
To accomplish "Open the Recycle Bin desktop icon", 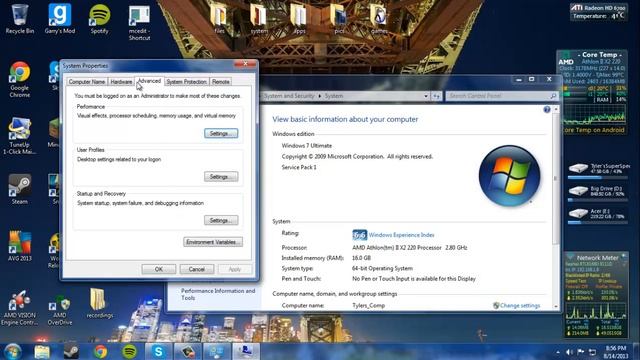I will [19, 18].
